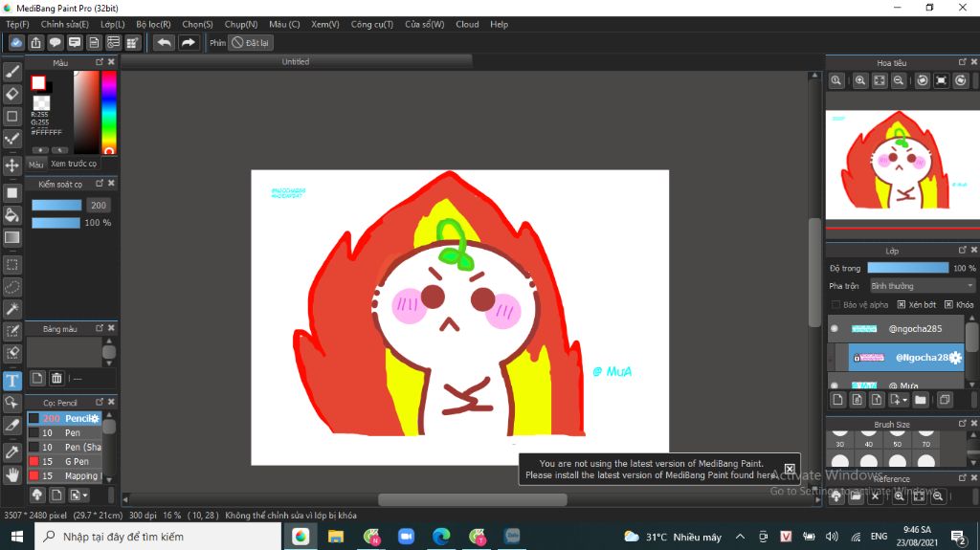Close the Màu color panel

coord(111,62)
